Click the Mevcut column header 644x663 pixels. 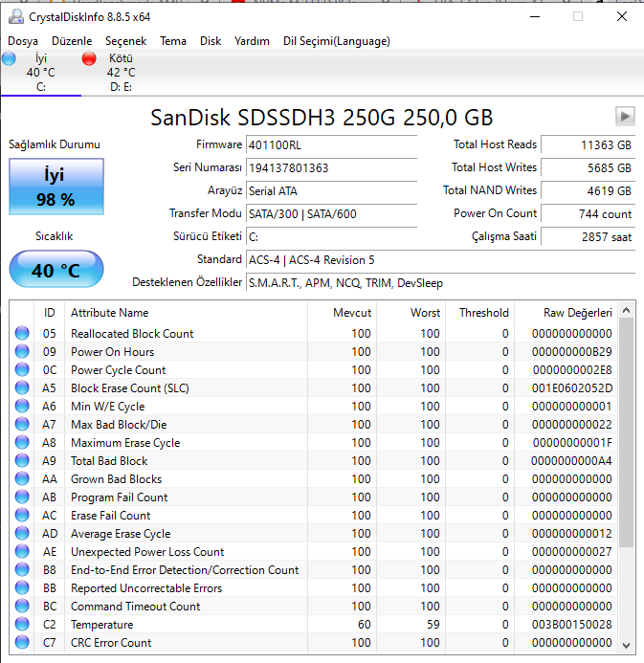342,313
